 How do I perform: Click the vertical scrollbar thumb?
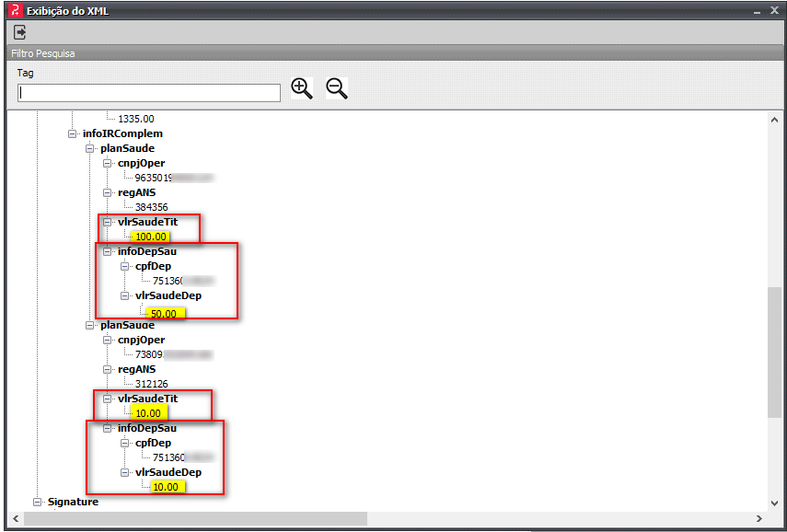(774, 353)
